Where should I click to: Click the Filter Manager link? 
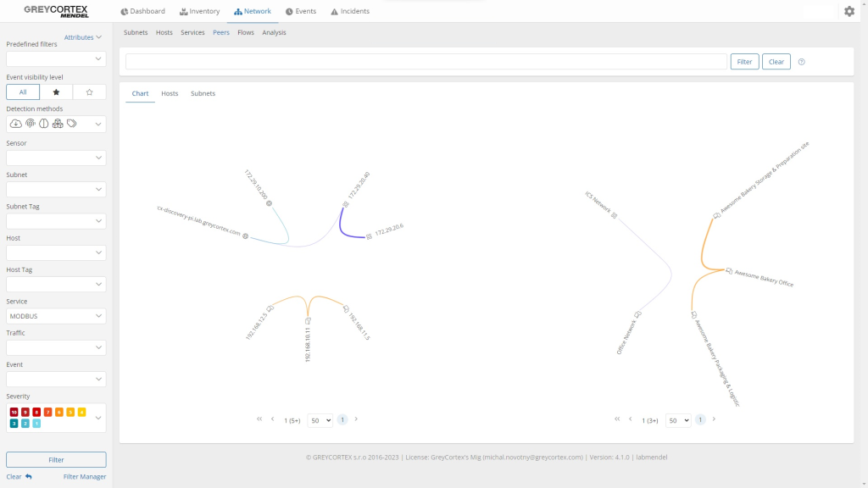click(x=85, y=477)
